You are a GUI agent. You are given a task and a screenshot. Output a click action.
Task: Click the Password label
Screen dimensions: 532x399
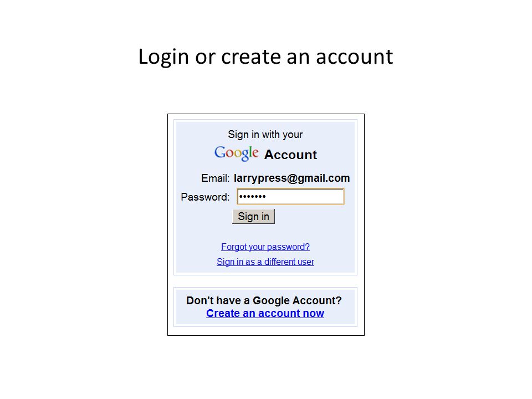[x=205, y=197]
